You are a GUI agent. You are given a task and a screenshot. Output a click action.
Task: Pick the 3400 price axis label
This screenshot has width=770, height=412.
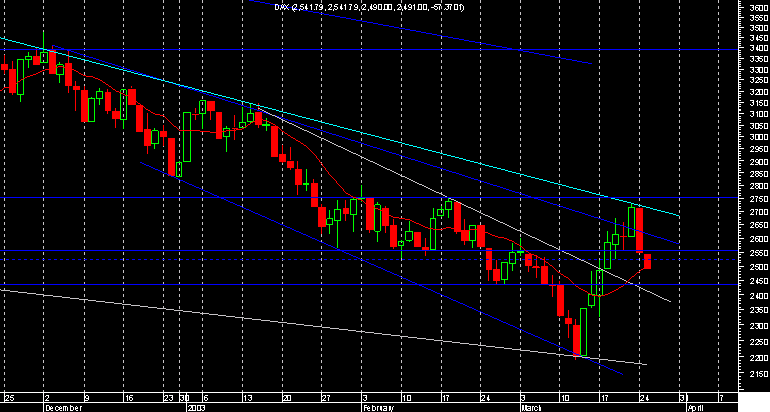click(x=759, y=48)
